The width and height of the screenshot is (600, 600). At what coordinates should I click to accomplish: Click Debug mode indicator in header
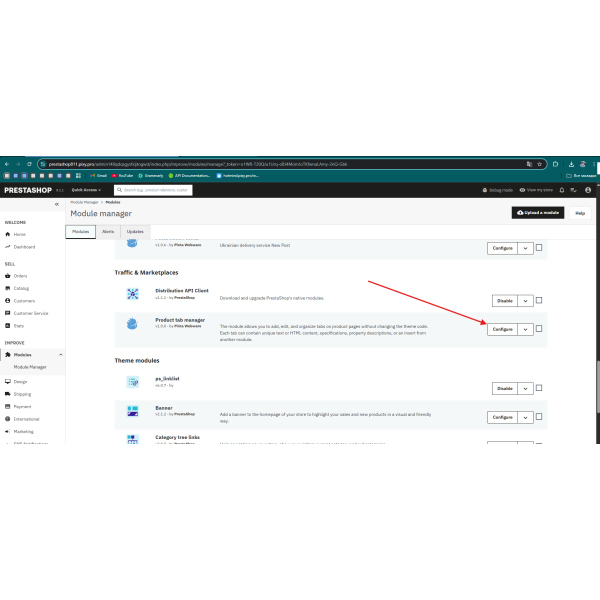click(x=497, y=190)
